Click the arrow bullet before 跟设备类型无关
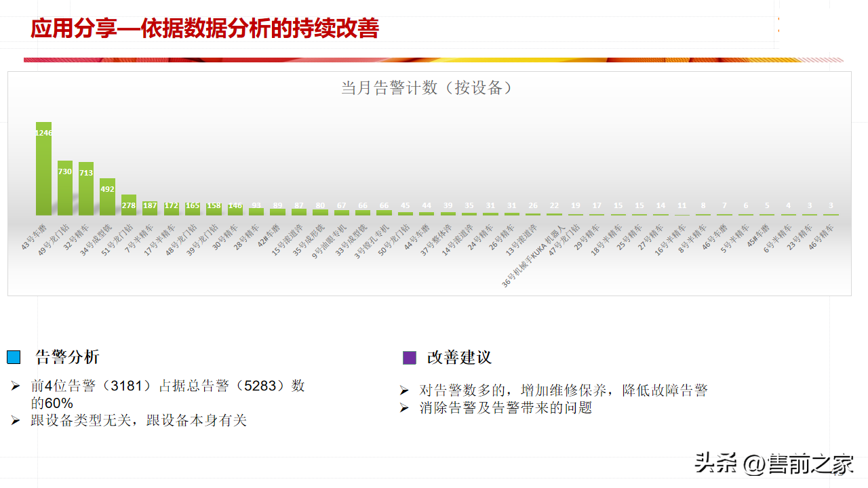868x488 pixels. 16,420
